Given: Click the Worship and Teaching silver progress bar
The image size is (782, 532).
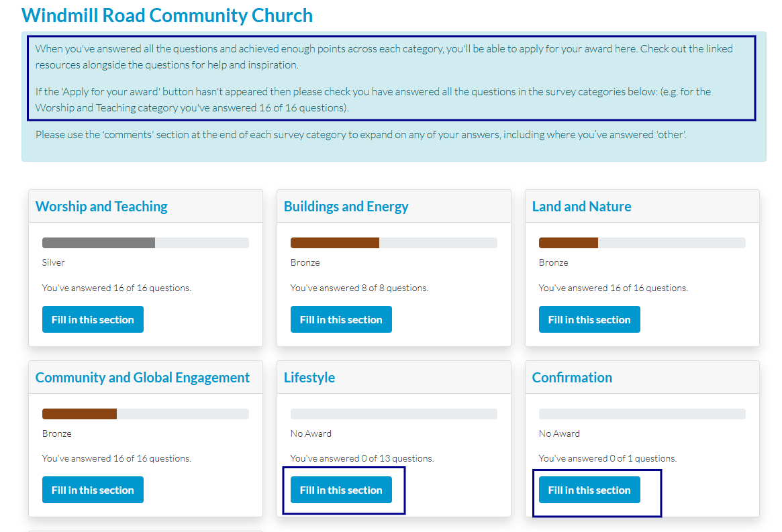Looking at the screenshot, I should point(146,243).
